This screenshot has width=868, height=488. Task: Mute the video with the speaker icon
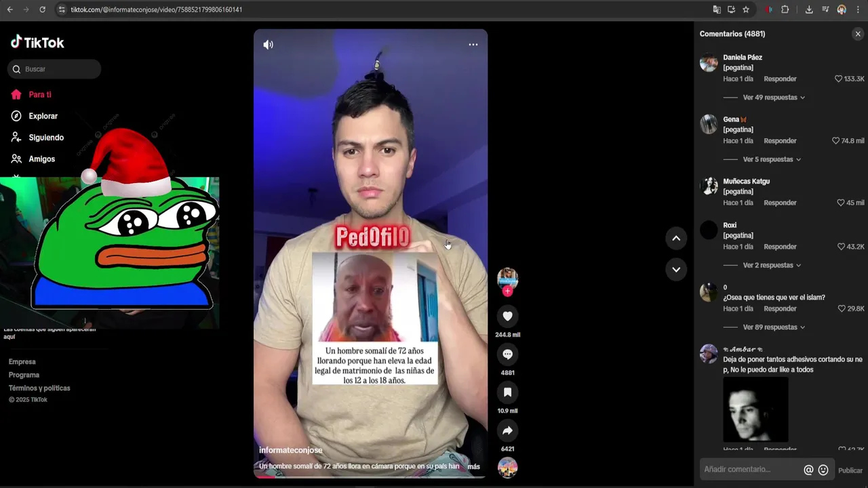click(269, 45)
